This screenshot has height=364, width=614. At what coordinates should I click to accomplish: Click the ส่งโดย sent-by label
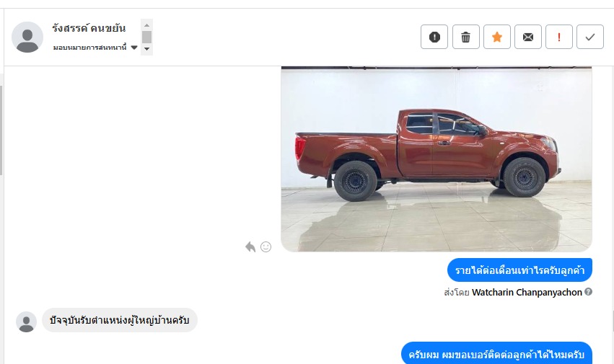coord(457,293)
